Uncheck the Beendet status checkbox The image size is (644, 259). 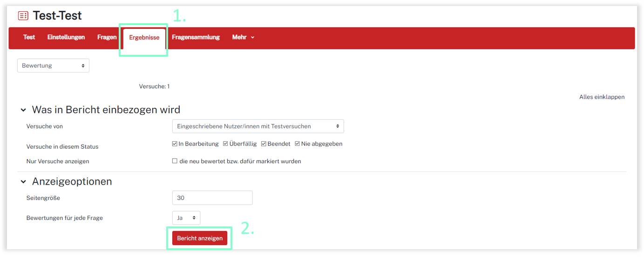pyautogui.click(x=264, y=144)
